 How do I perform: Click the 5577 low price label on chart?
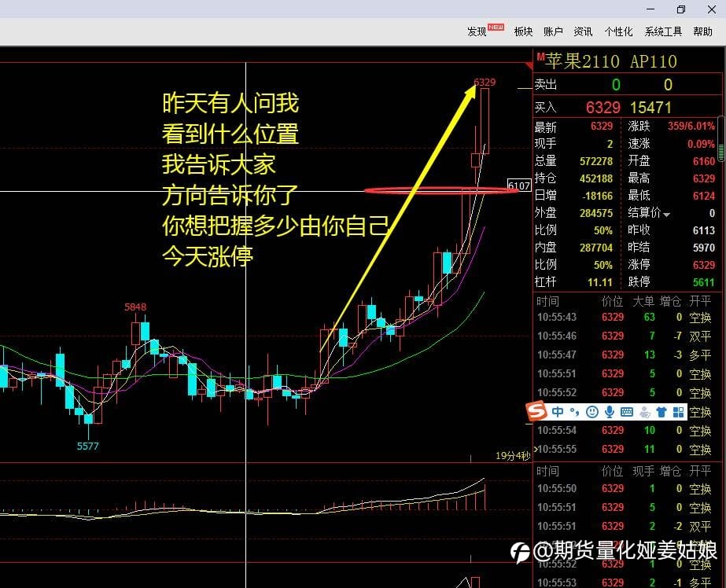point(88,446)
